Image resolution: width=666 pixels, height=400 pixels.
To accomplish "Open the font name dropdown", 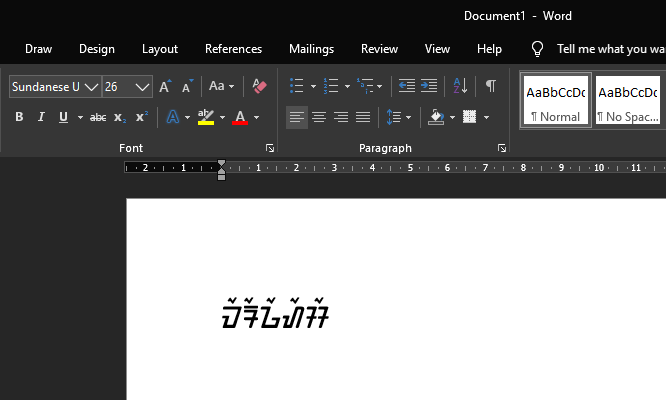I will coord(92,87).
